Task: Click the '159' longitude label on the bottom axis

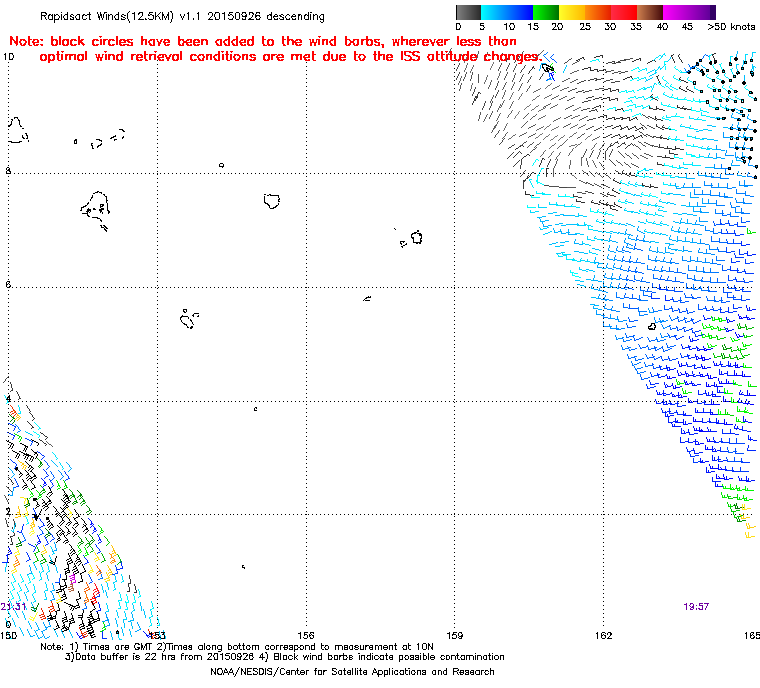Action: 455,635
